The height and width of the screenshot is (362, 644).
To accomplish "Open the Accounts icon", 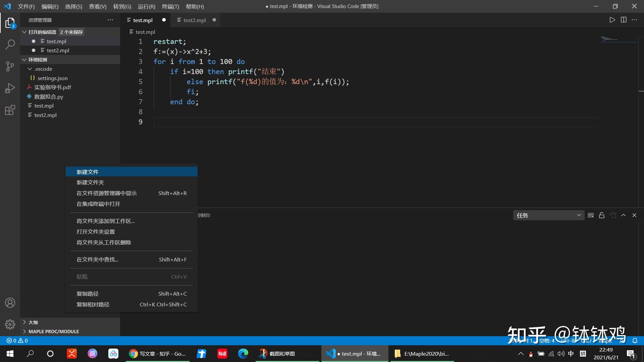I will click(10, 303).
